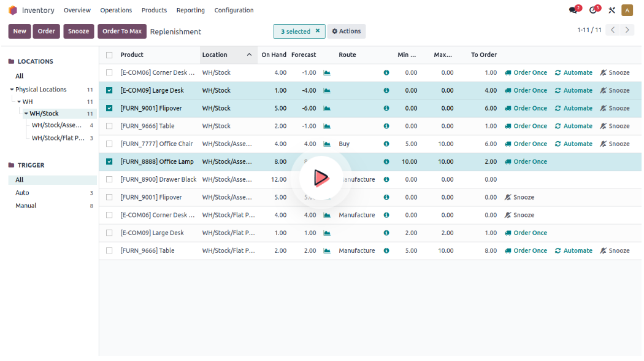
Task: Click the New button
Action: click(20, 31)
